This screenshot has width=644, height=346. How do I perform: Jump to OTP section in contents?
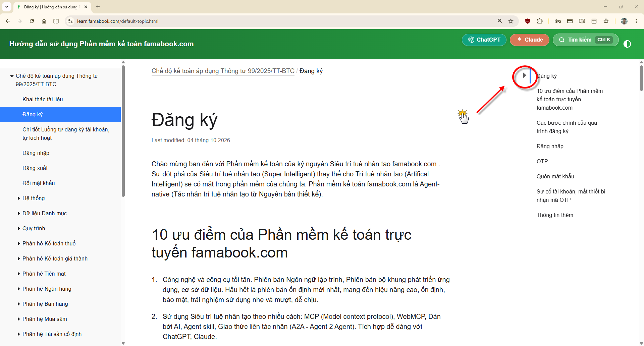(x=542, y=161)
